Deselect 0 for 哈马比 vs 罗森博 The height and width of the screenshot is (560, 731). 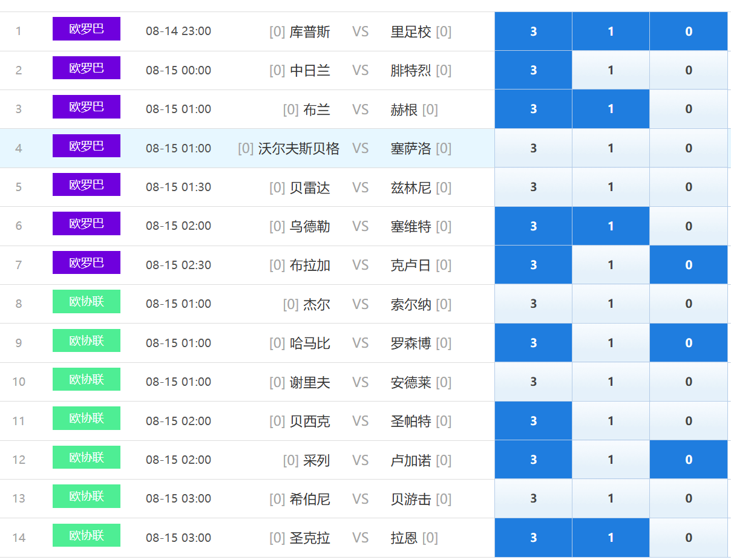pos(689,343)
